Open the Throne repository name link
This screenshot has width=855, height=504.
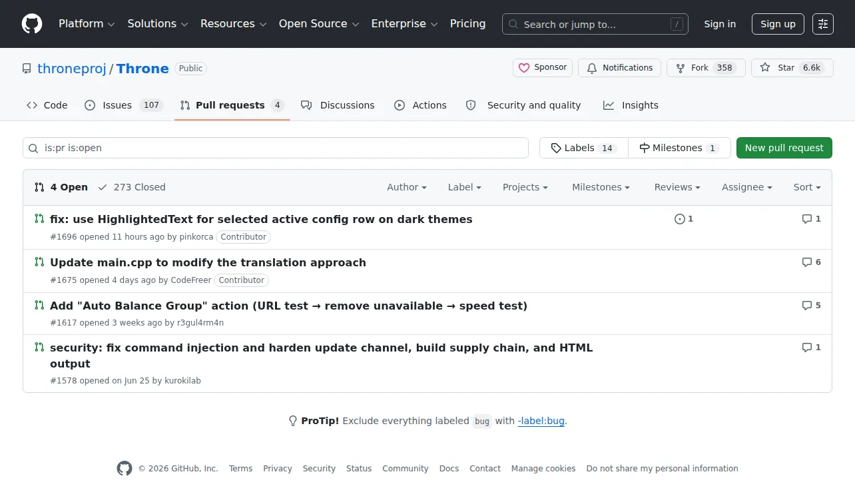(142, 69)
